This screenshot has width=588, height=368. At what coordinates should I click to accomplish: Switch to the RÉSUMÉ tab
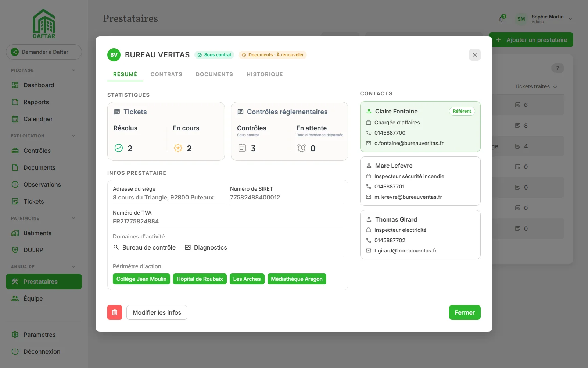tap(125, 74)
